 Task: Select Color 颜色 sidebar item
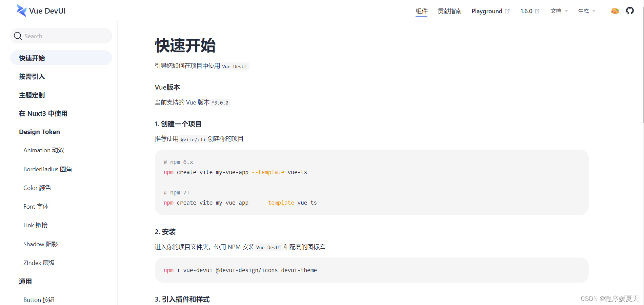37,188
